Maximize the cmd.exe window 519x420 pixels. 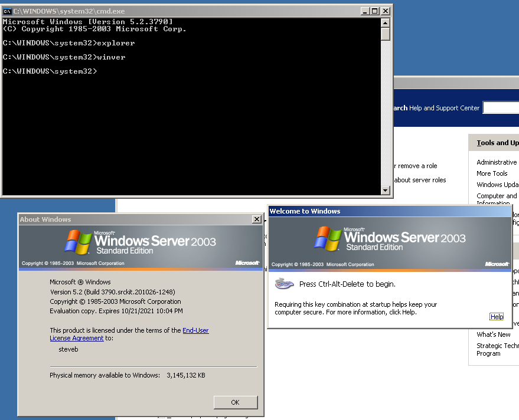pos(375,11)
